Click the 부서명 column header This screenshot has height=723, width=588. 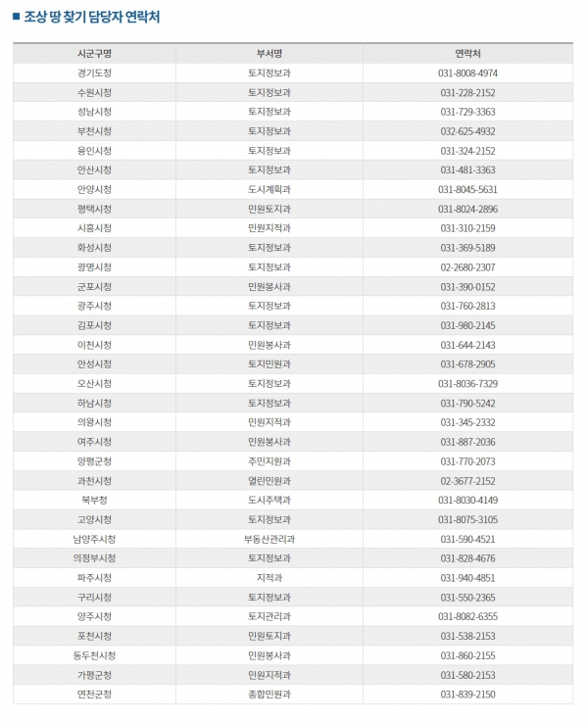coord(269,54)
